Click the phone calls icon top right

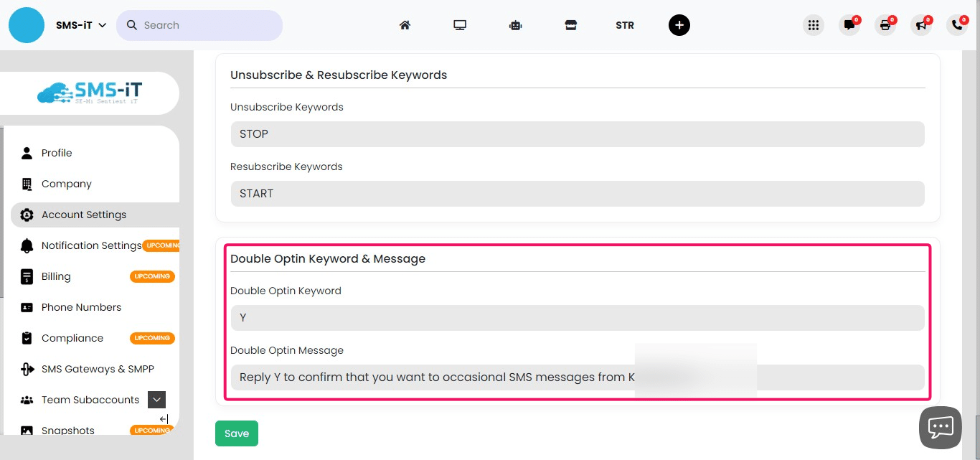[x=956, y=25]
